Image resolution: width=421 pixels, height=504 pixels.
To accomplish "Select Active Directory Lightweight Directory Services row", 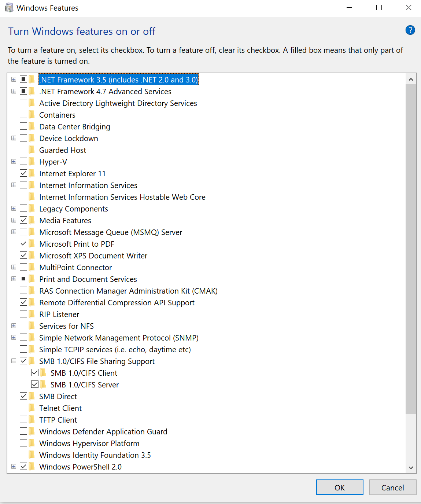I will coord(118,103).
